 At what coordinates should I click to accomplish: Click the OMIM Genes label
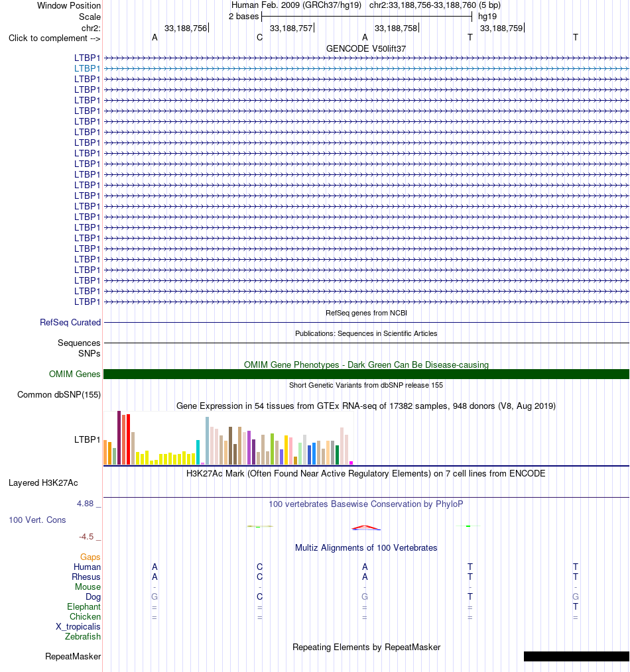tap(75, 374)
